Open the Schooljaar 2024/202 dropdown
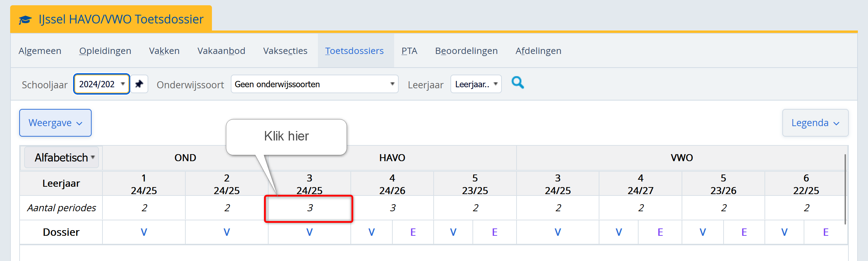Image resolution: width=868 pixels, height=261 pixels. coord(101,84)
